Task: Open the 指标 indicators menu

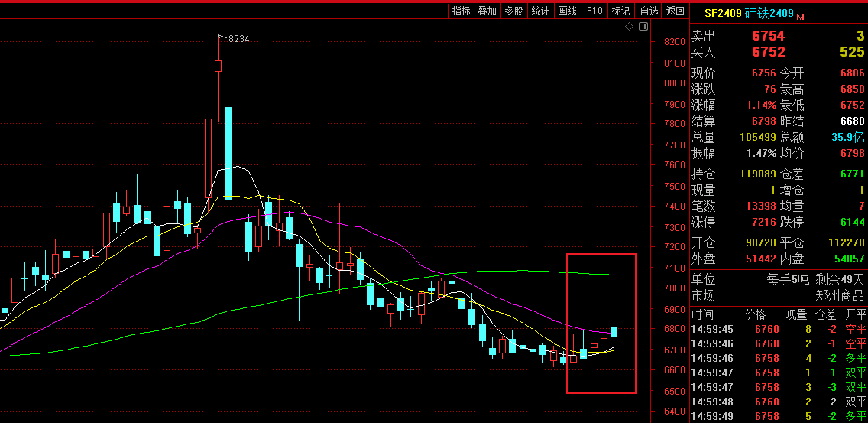Action: click(461, 11)
